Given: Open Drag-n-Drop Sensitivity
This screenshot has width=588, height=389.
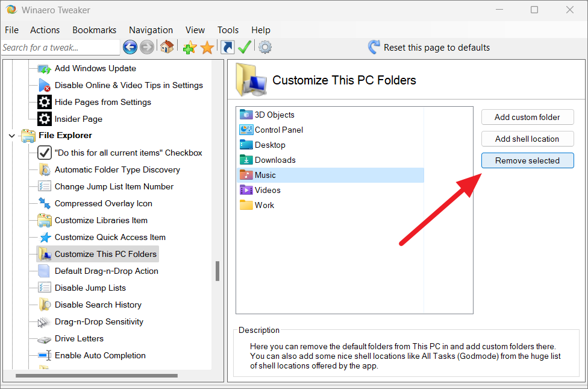Looking at the screenshot, I should click(99, 322).
